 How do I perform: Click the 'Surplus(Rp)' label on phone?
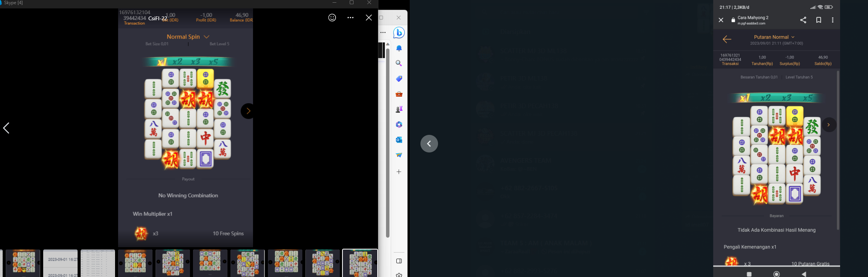tap(790, 64)
